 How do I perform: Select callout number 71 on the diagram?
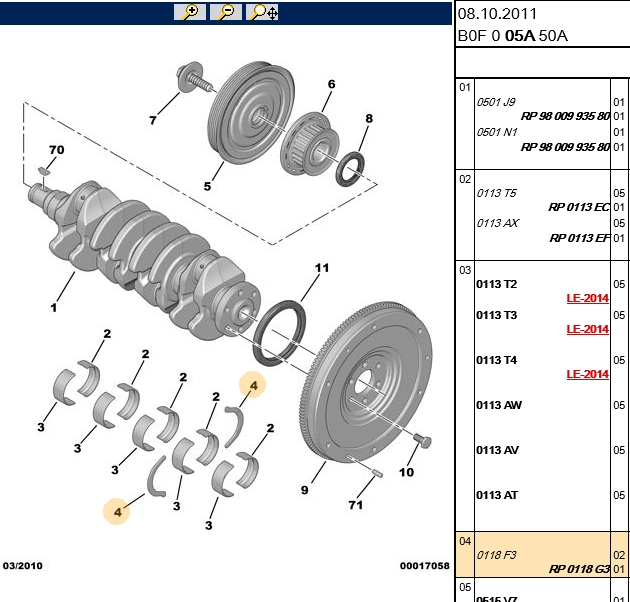(356, 505)
